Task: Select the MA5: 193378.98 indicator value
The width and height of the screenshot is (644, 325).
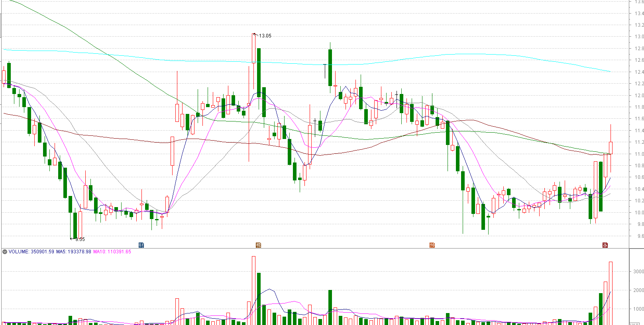Action: pos(73,252)
